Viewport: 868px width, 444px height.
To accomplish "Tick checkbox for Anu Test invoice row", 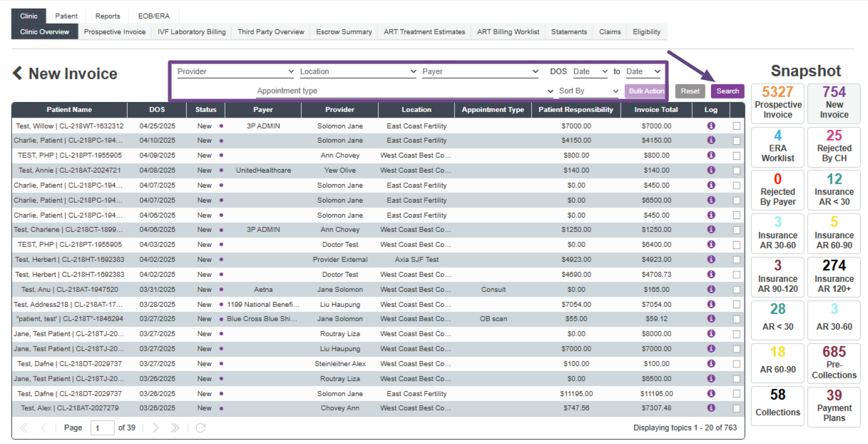I will coord(736,290).
